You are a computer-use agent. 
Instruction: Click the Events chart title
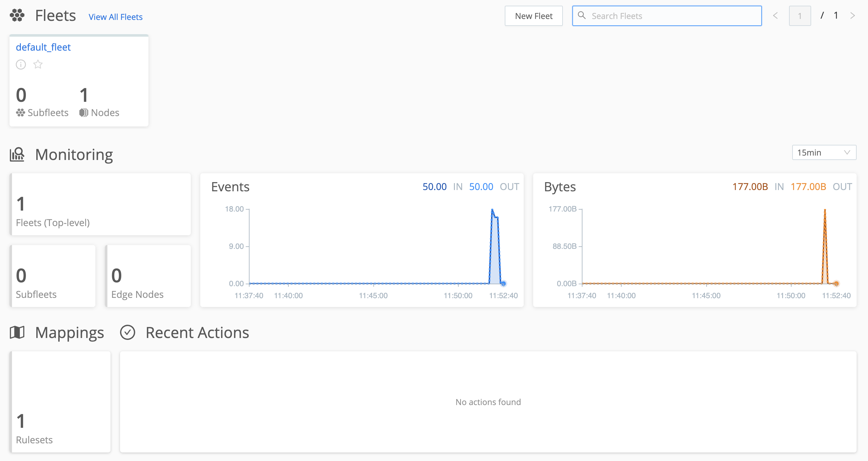(x=230, y=187)
